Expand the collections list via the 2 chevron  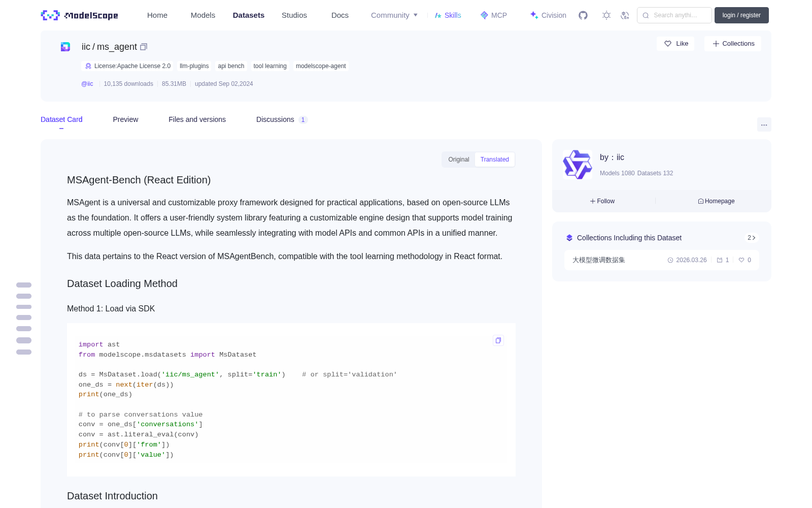pyautogui.click(x=752, y=238)
